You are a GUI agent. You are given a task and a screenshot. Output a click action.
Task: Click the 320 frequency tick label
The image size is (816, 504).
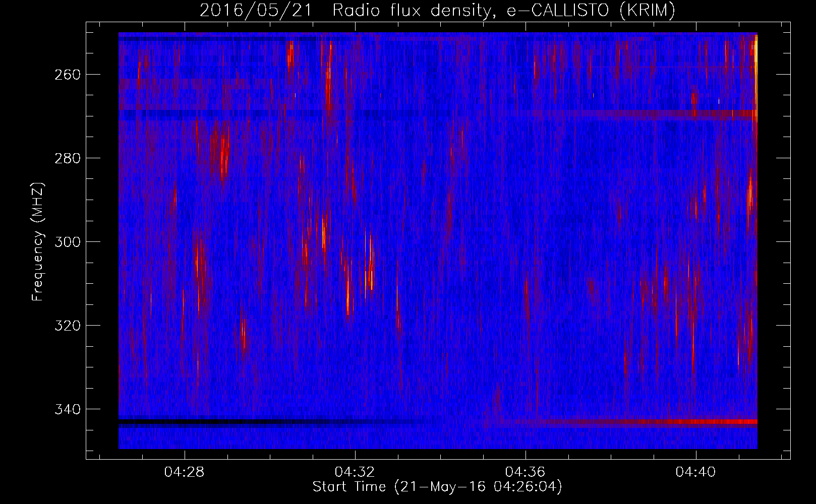67,326
